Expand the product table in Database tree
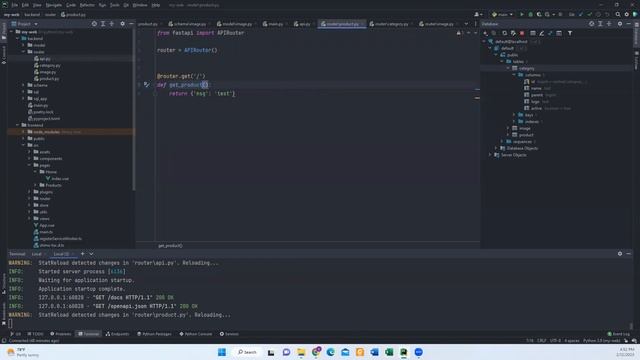The image size is (640, 360). [x=508, y=135]
